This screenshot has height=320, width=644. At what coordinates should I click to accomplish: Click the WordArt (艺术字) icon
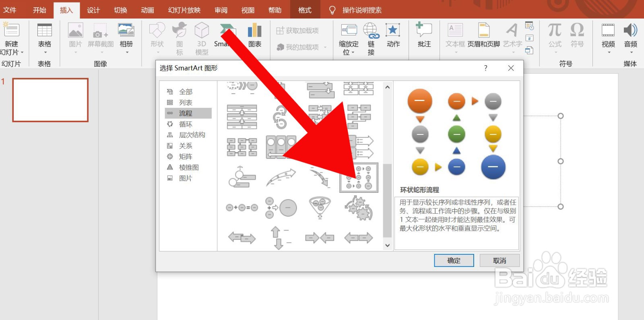[512, 30]
